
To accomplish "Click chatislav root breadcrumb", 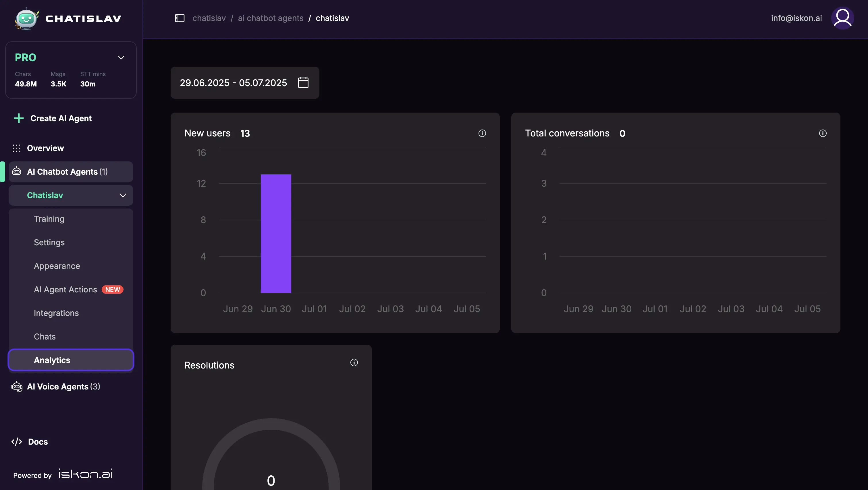I will pos(209,18).
